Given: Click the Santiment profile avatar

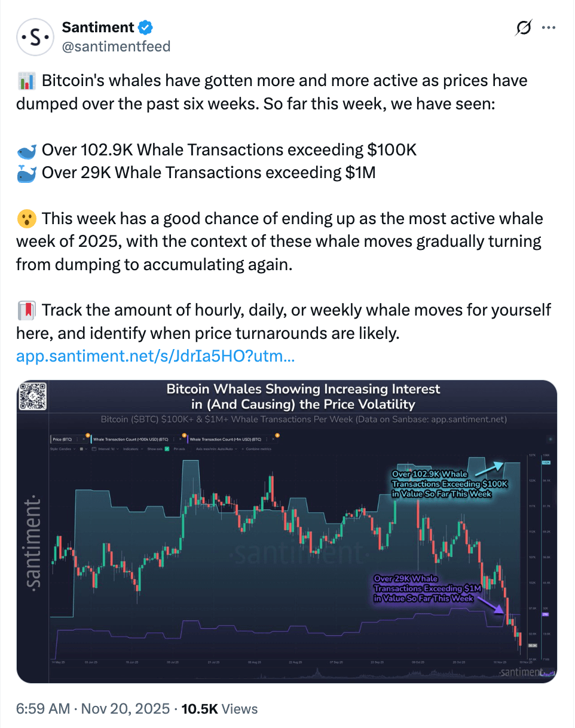Looking at the screenshot, I should pos(35,36).
